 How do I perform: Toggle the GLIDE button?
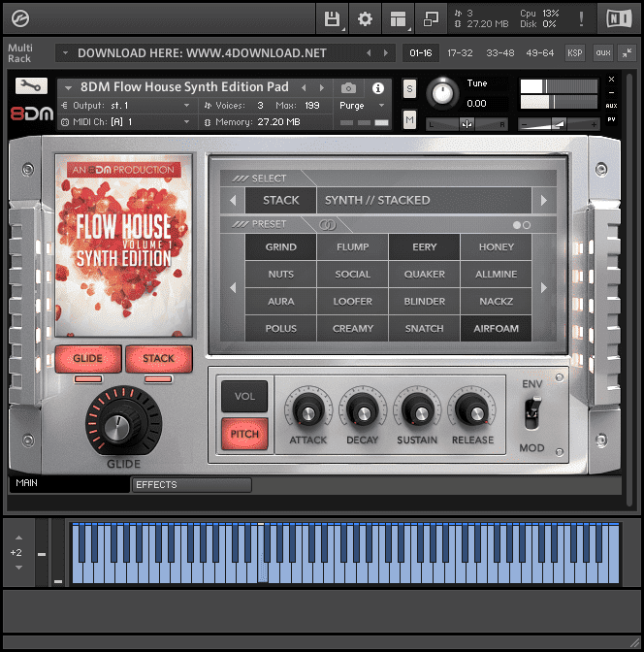click(x=87, y=358)
